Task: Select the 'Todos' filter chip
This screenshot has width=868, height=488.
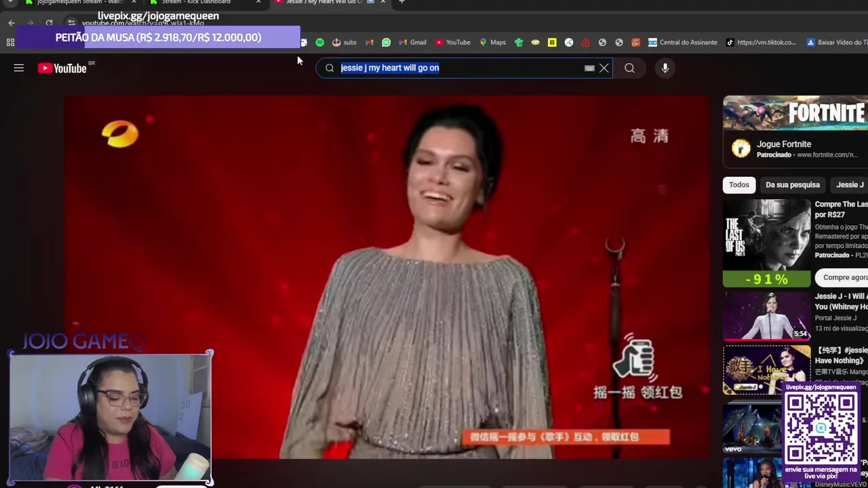Action: (739, 184)
